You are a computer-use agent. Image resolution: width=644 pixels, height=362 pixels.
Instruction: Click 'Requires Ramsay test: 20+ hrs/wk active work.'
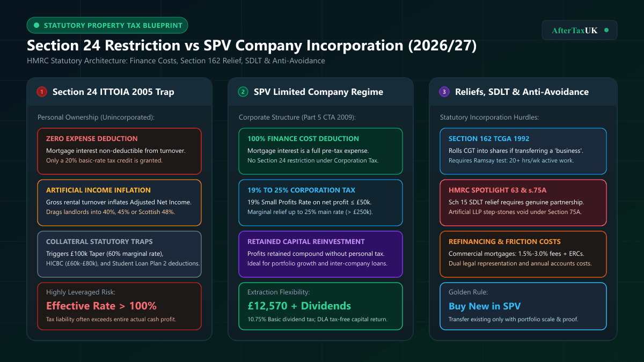(511, 160)
